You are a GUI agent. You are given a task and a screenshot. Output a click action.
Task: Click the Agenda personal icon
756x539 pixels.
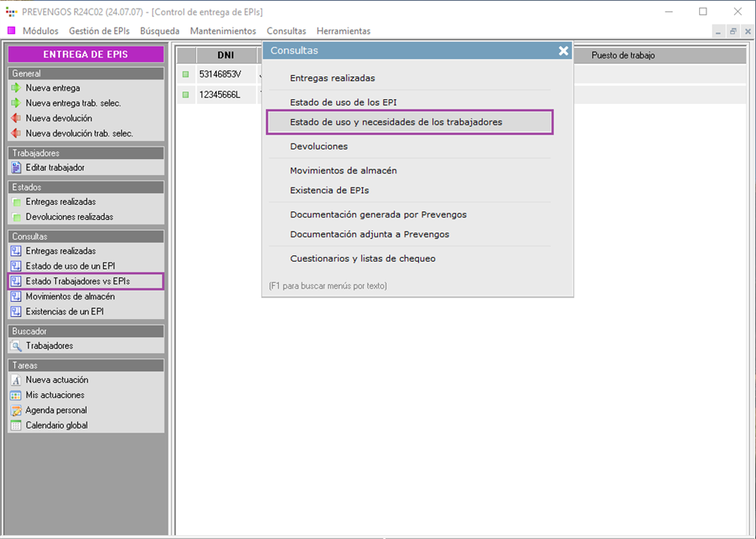click(16, 411)
